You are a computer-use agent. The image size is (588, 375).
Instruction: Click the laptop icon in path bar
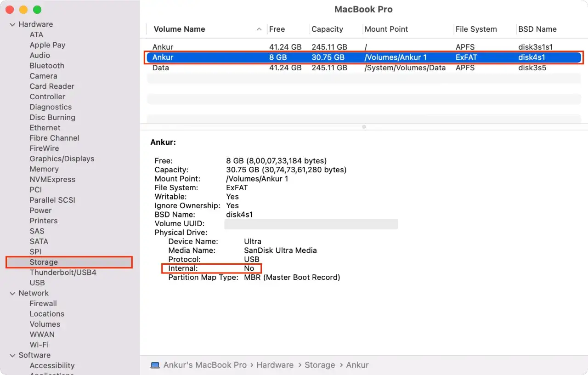[155, 365]
